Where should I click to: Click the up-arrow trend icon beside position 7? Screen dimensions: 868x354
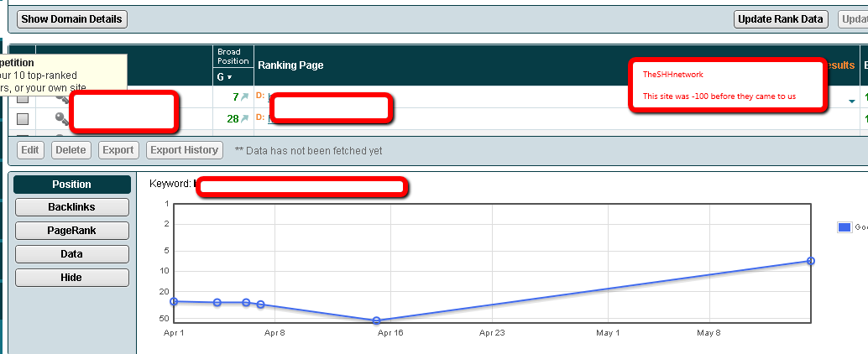click(244, 97)
